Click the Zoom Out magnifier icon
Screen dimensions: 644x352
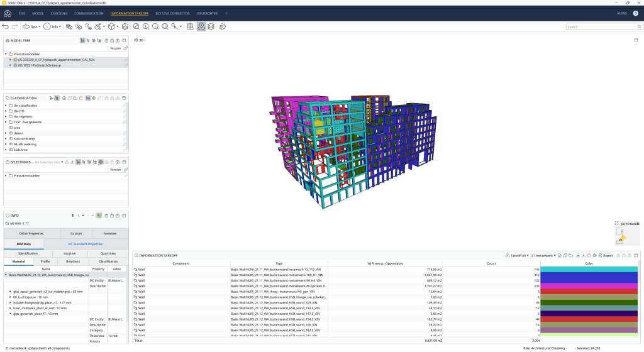155,26
